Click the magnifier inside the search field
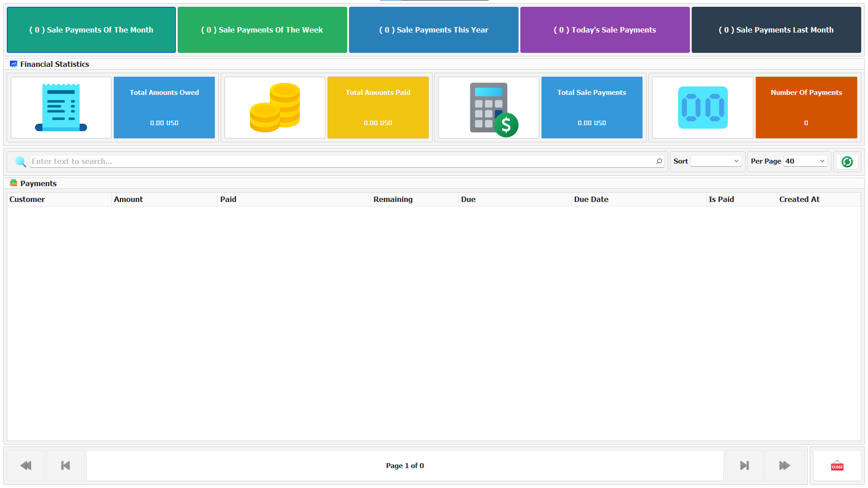 click(x=659, y=161)
